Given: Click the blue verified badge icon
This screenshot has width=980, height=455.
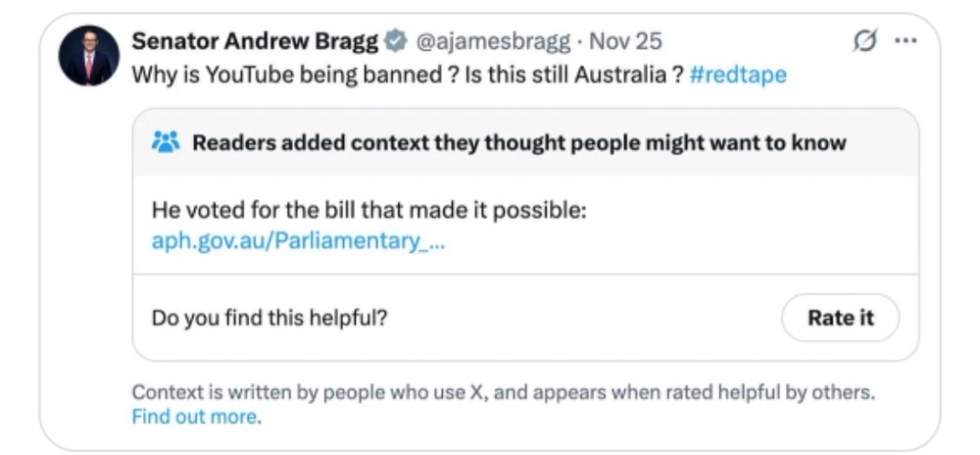Looking at the screenshot, I should [396, 41].
